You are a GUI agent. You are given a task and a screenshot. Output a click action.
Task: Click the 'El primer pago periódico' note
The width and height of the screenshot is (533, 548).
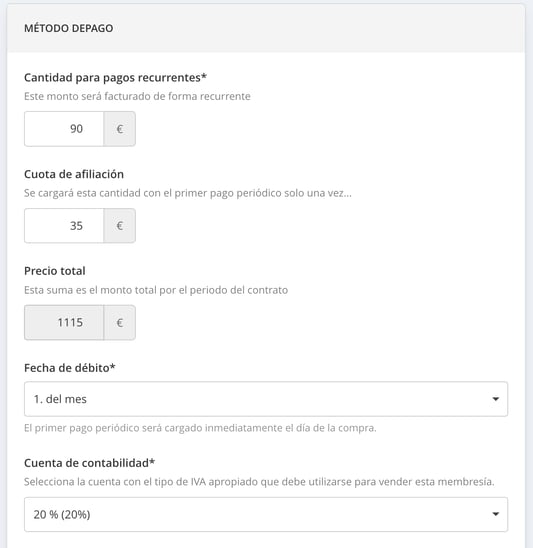(x=200, y=428)
